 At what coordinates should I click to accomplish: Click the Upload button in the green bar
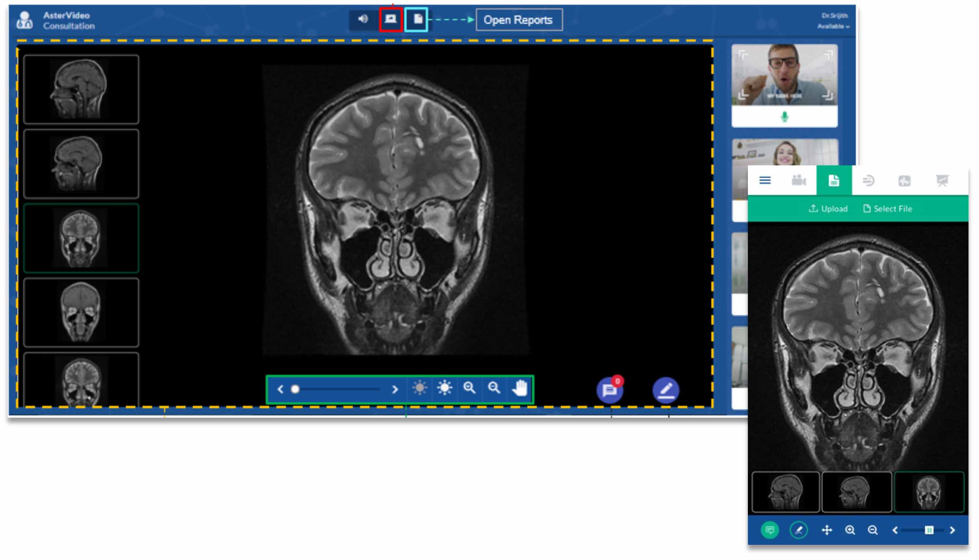point(829,209)
